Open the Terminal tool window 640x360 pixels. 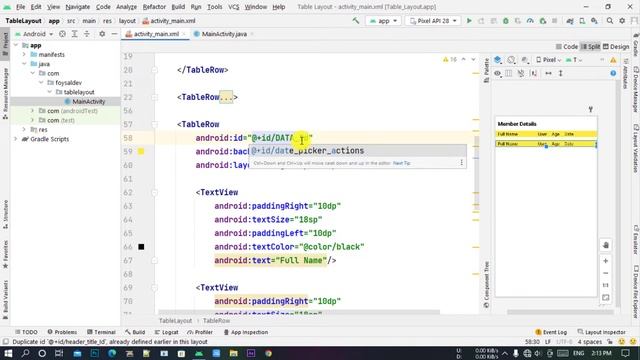click(x=102, y=332)
